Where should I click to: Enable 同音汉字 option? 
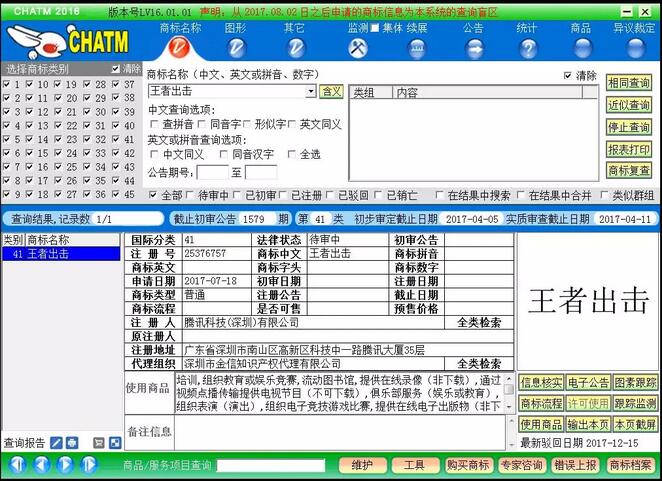[x=224, y=154]
